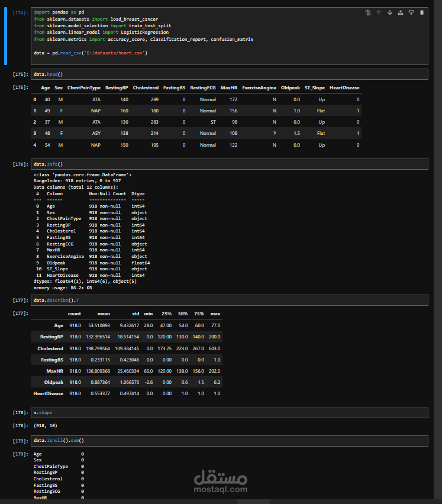Click the ST value in RestingECG column
The image size is (442, 504).
213,122
